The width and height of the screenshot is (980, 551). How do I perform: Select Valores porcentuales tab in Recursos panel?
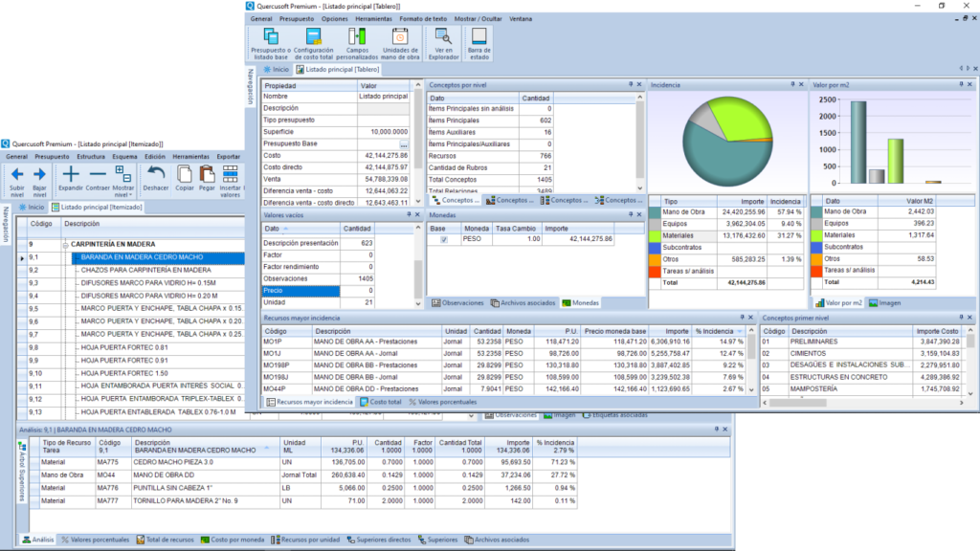[442, 403]
